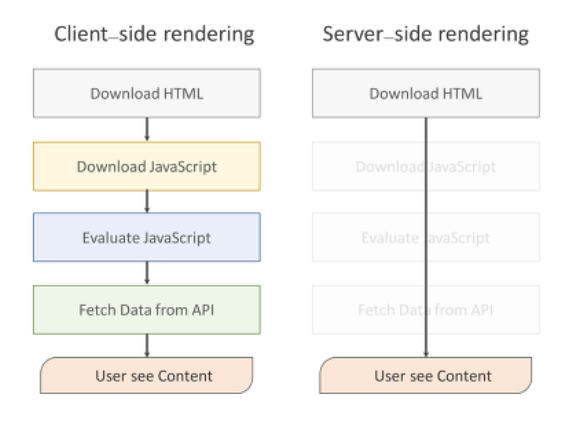This screenshot has height=448, width=581.
Task: Select the left Download HTML box
Action: pos(147,93)
